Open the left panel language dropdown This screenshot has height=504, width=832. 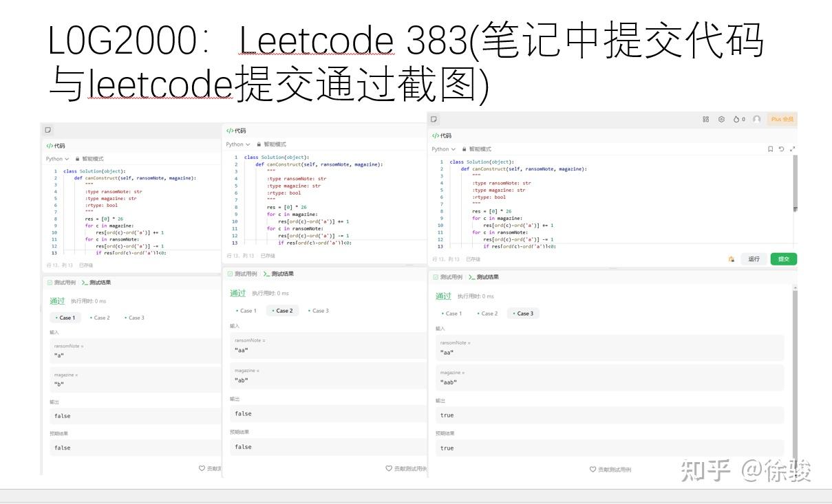pyautogui.click(x=57, y=158)
